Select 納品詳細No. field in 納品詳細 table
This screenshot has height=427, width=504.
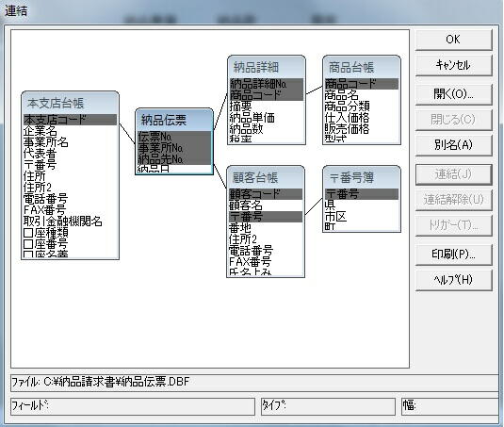tap(267, 84)
